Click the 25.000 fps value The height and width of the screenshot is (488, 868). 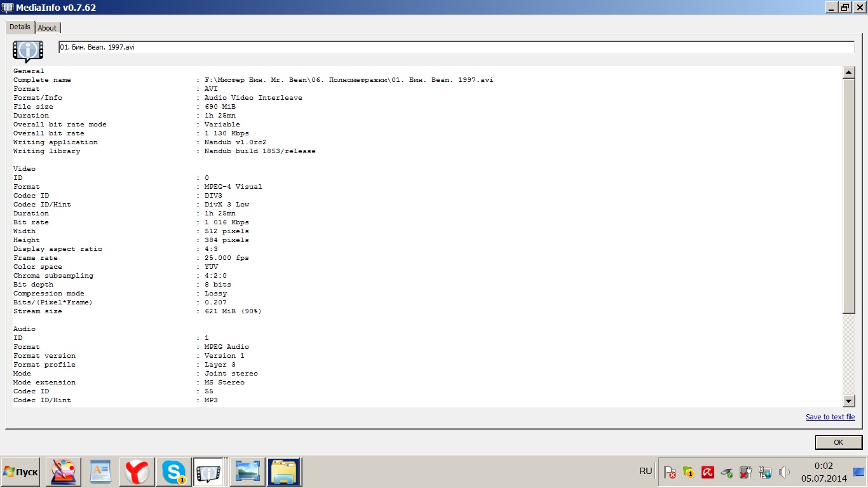(227, 258)
